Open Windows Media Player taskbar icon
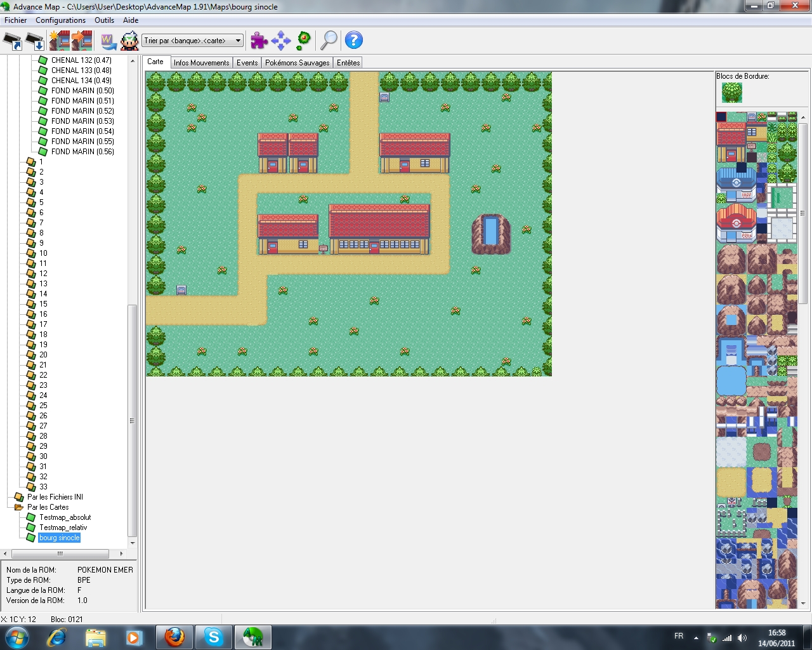This screenshot has width=812, height=650. 134,637
